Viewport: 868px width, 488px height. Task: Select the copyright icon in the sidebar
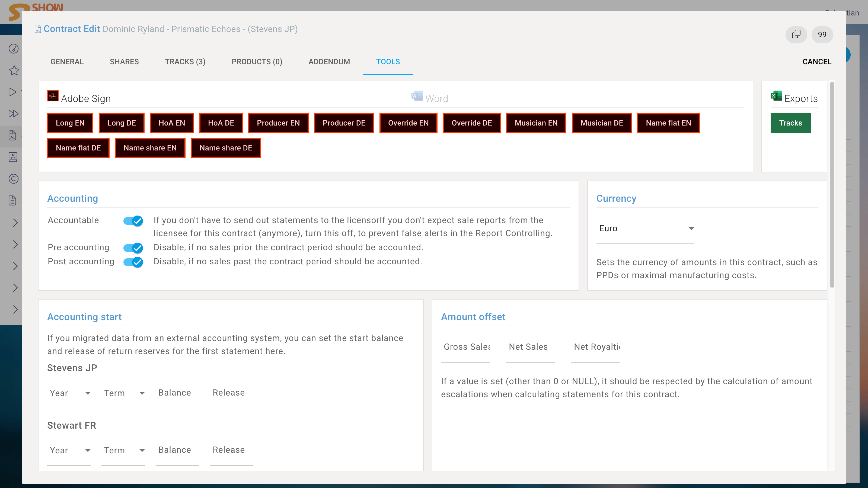13,179
